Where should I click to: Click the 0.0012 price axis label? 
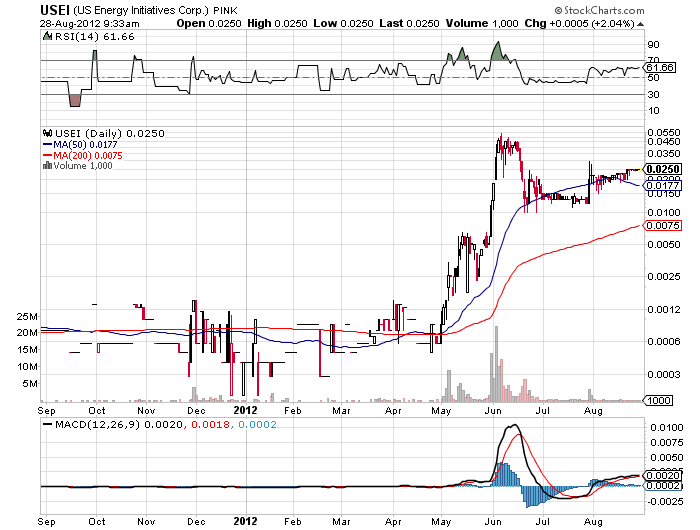pos(664,309)
